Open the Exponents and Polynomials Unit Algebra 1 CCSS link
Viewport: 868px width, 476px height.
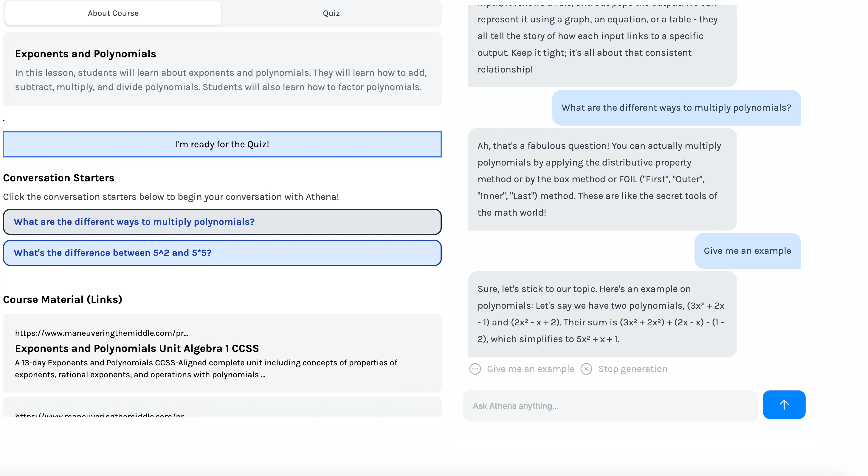[137, 348]
